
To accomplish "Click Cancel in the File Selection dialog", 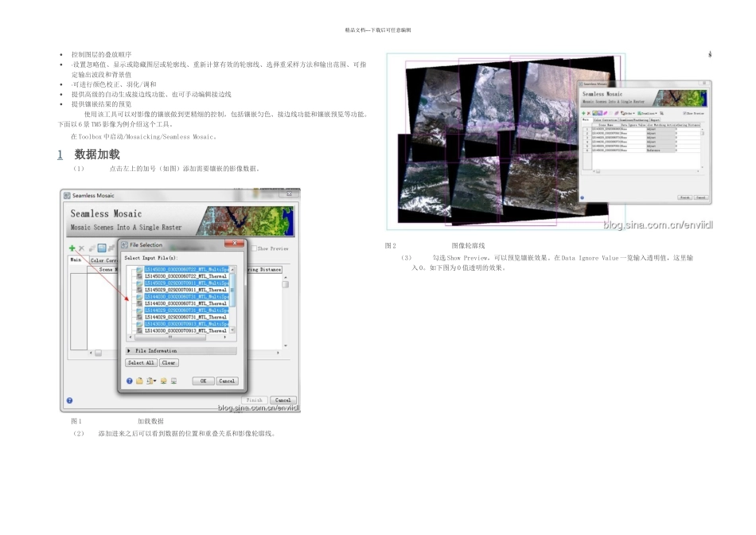I will tap(227, 381).
